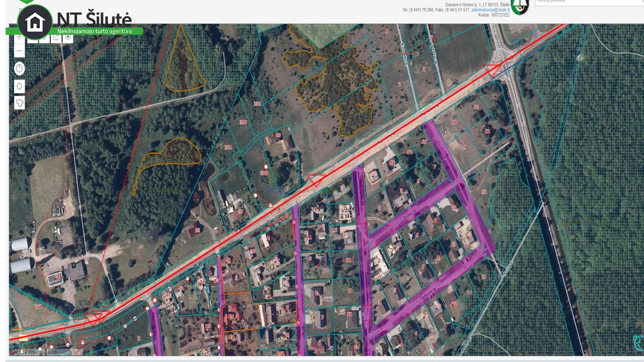The height and width of the screenshot is (362, 644).
Task: Click parcel label 37B on map
Action: point(243,122)
